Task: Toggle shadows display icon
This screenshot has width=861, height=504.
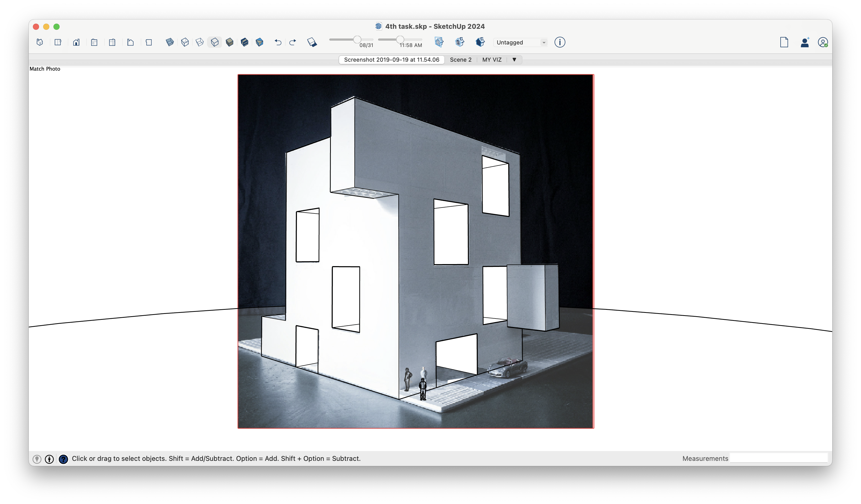Action: coord(312,42)
